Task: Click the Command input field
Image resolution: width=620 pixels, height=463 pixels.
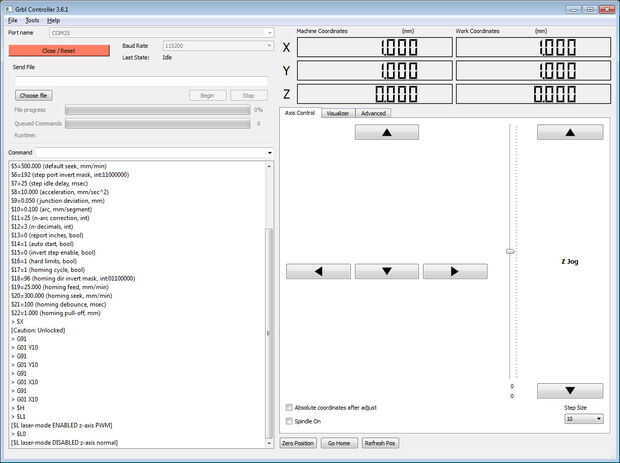Action: click(150, 153)
